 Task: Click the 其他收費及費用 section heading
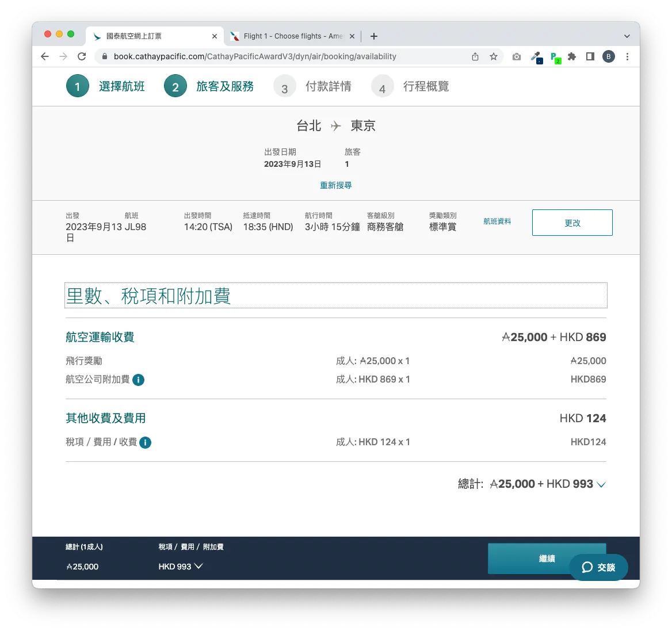click(x=105, y=418)
